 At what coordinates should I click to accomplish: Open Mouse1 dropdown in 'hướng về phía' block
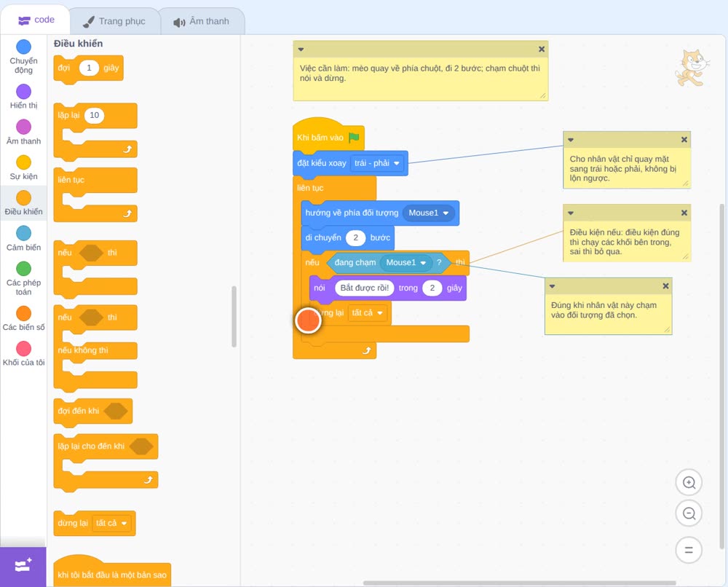pos(429,213)
